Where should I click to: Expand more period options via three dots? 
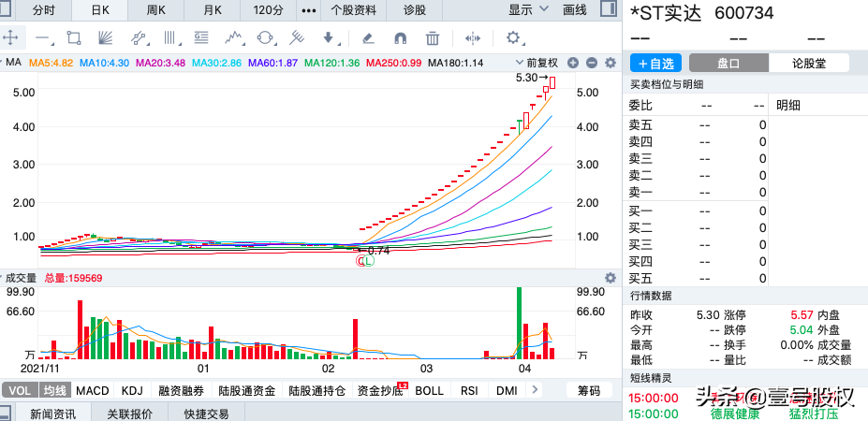(x=307, y=10)
